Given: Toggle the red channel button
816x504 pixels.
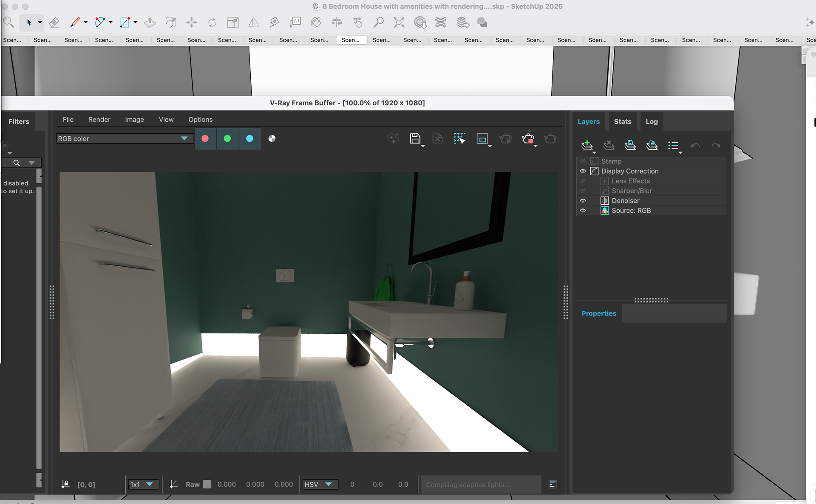Looking at the screenshot, I should coord(205,138).
